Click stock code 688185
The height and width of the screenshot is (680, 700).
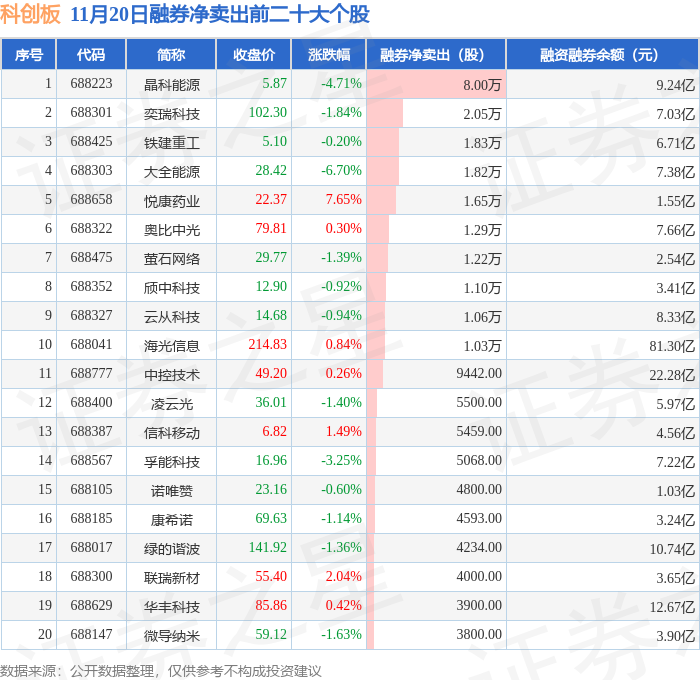click(91, 519)
